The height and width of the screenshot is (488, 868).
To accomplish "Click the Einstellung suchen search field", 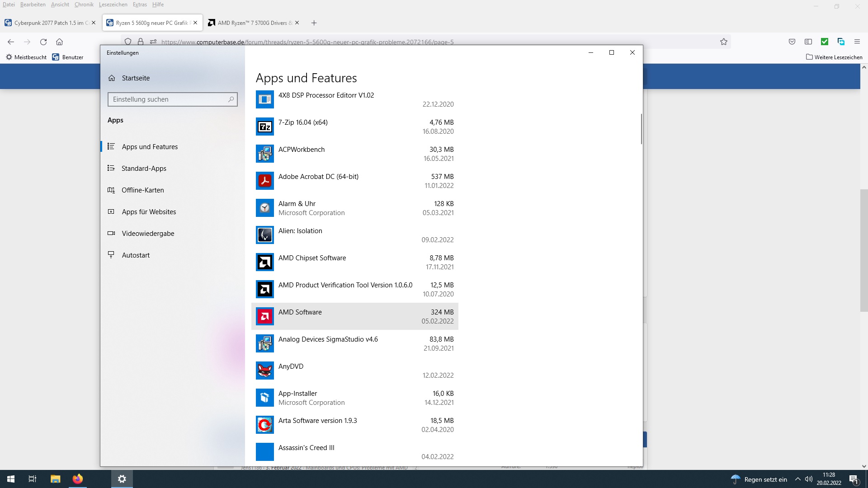I will pos(167,99).
